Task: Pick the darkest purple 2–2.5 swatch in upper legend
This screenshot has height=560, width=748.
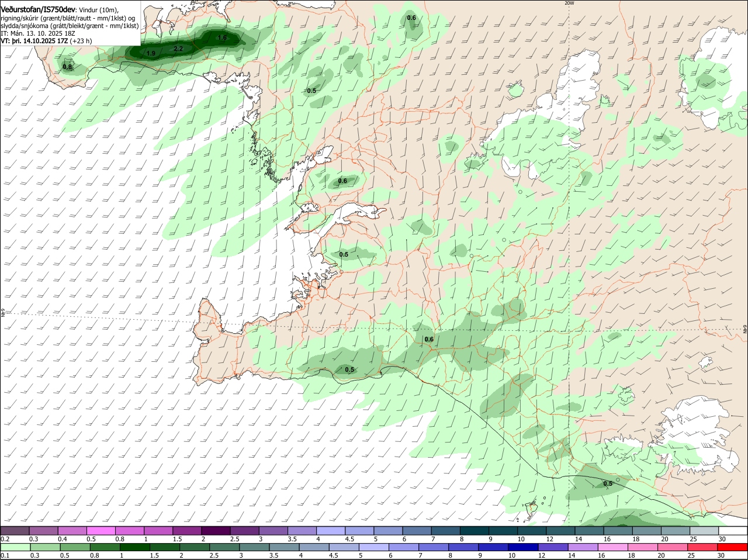Action: [216, 530]
